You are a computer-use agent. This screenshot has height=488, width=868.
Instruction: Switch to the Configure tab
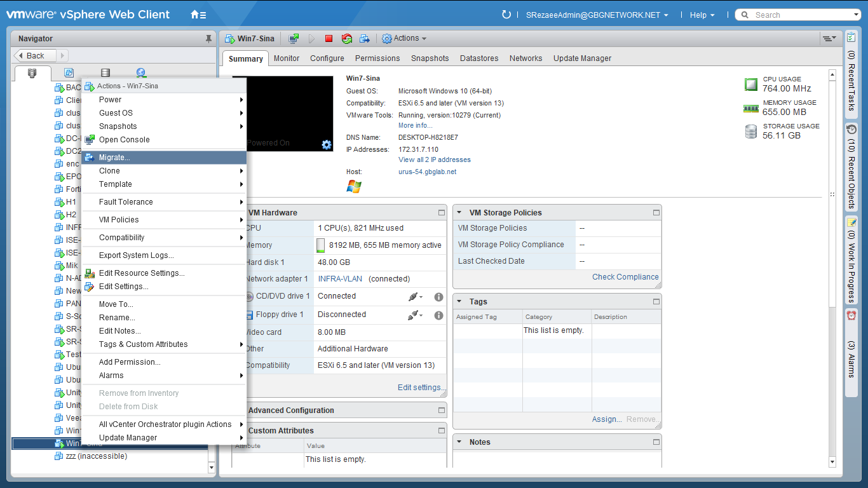[x=327, y=58]
